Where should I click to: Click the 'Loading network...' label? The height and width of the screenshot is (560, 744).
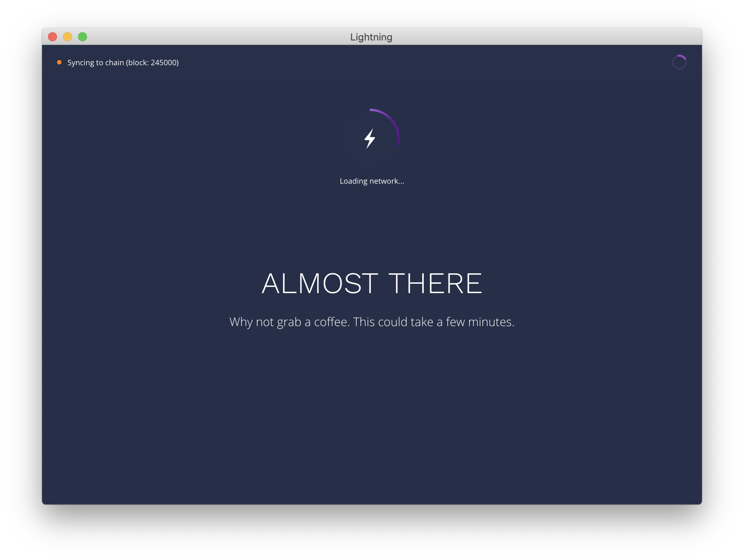pyautogui.click(x=372, y=181)
